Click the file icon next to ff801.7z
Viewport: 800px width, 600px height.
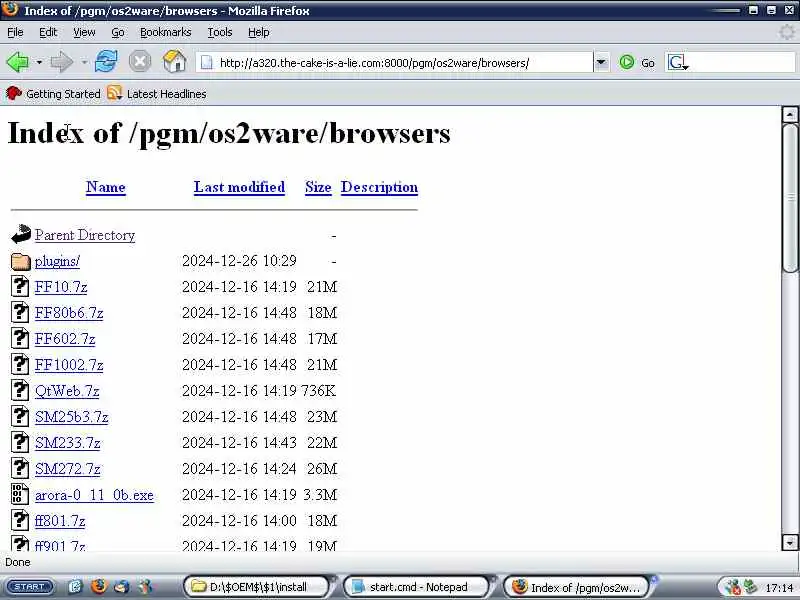(20, 521)
